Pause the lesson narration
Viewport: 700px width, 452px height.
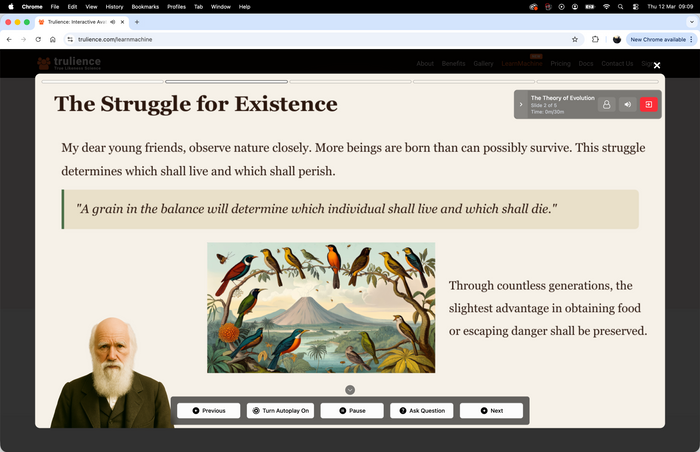(x=352, y=410)
